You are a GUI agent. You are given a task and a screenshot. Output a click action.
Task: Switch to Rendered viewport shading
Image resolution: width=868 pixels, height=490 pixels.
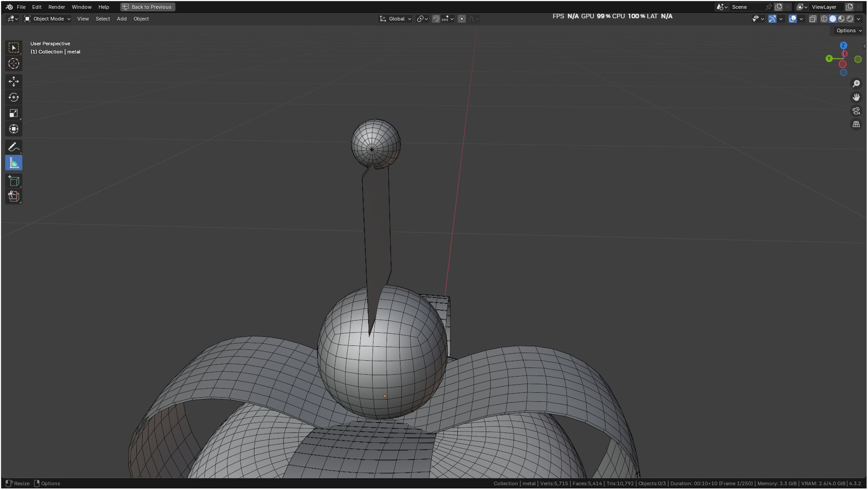(850, 19)
